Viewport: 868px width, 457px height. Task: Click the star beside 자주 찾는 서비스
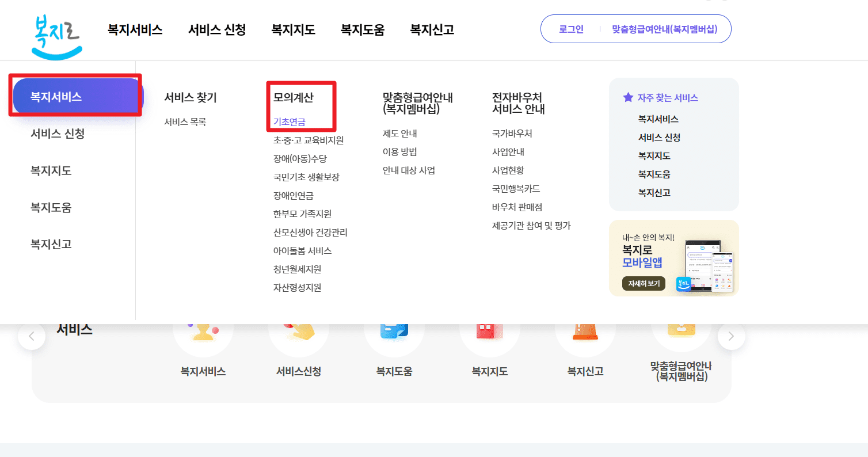coord(627,97)
